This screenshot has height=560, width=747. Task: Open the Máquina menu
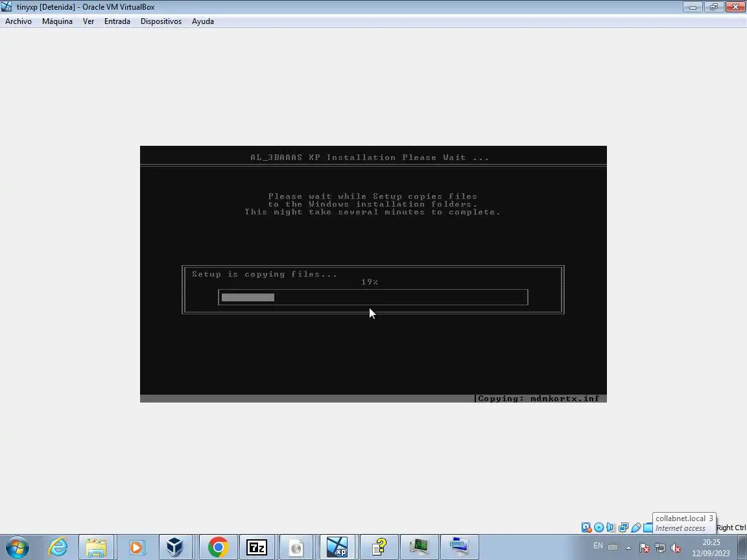57,21
